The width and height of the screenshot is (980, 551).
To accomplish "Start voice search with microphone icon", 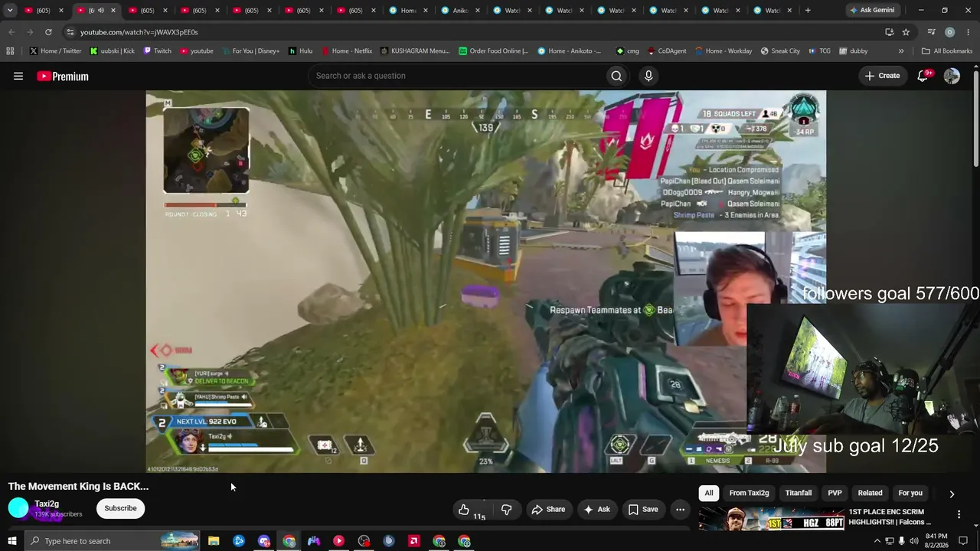I will pos(648,76).
